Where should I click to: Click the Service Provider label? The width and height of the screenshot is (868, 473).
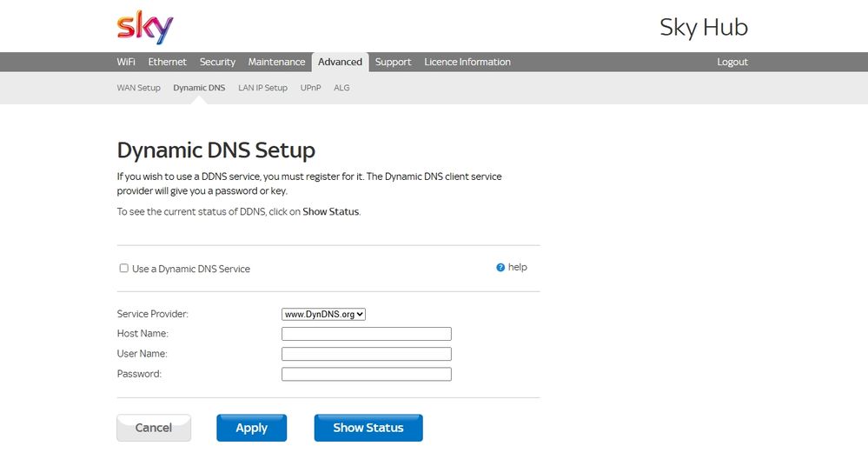click(153, 314)
